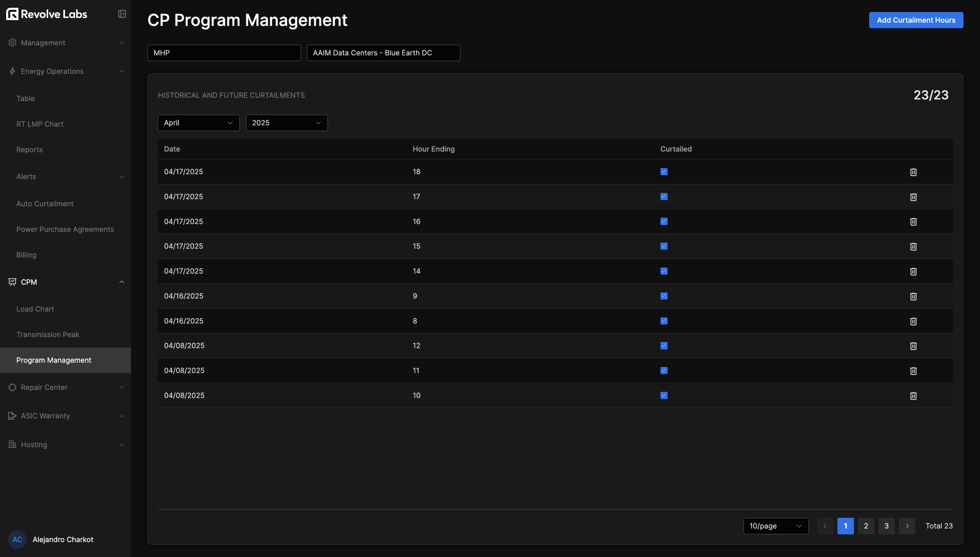Open the 2025 year dropdown
The height and width of the screenshot is (557, 980).
coord(286,123)
